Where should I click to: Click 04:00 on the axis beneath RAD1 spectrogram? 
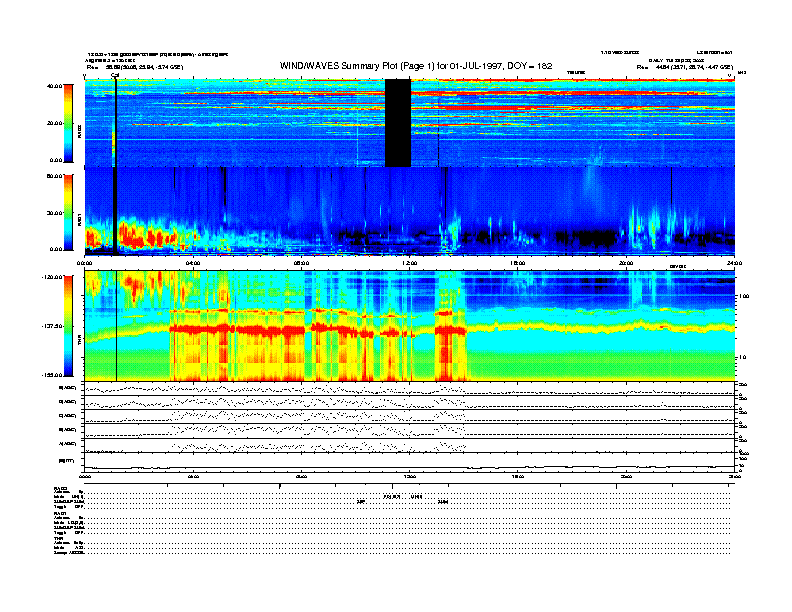point(193,263)
